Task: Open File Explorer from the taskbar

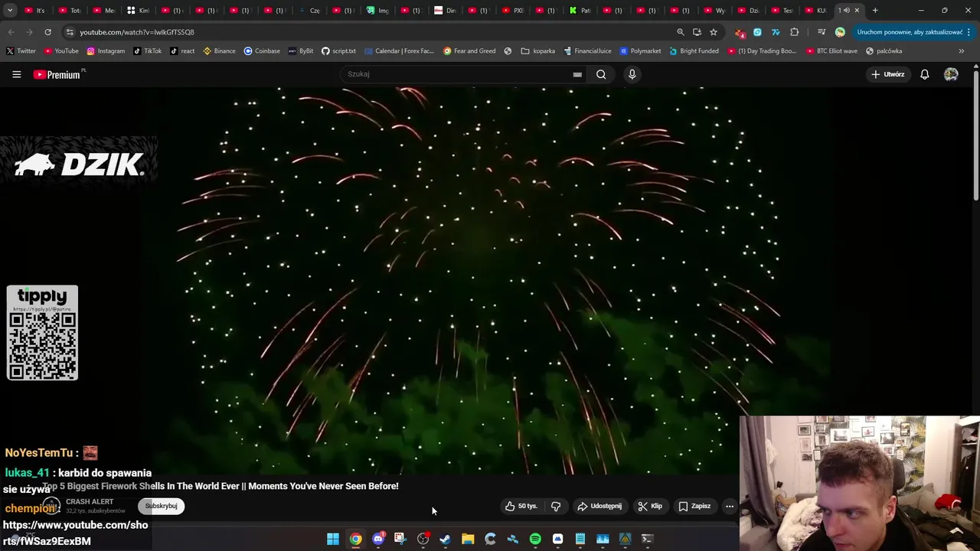Action: (468, 539)
